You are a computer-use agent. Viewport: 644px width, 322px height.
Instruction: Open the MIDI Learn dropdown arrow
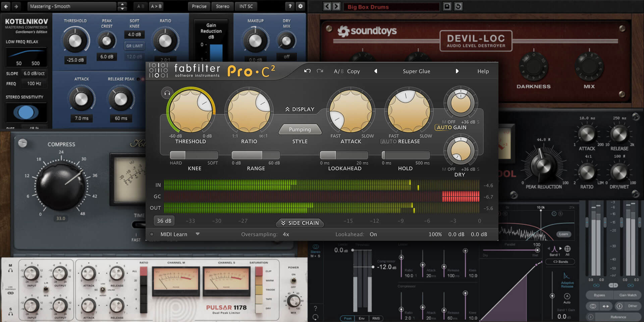click(x=198, y=234)
